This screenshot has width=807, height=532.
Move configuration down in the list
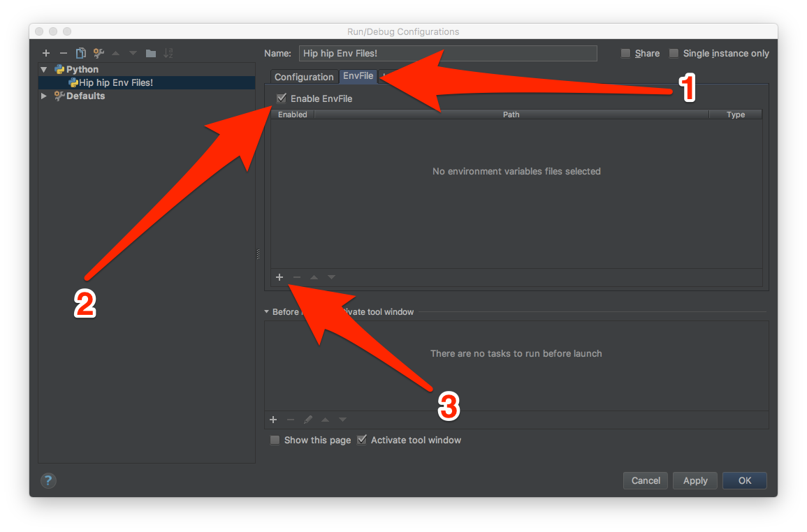tap(133, 53)
